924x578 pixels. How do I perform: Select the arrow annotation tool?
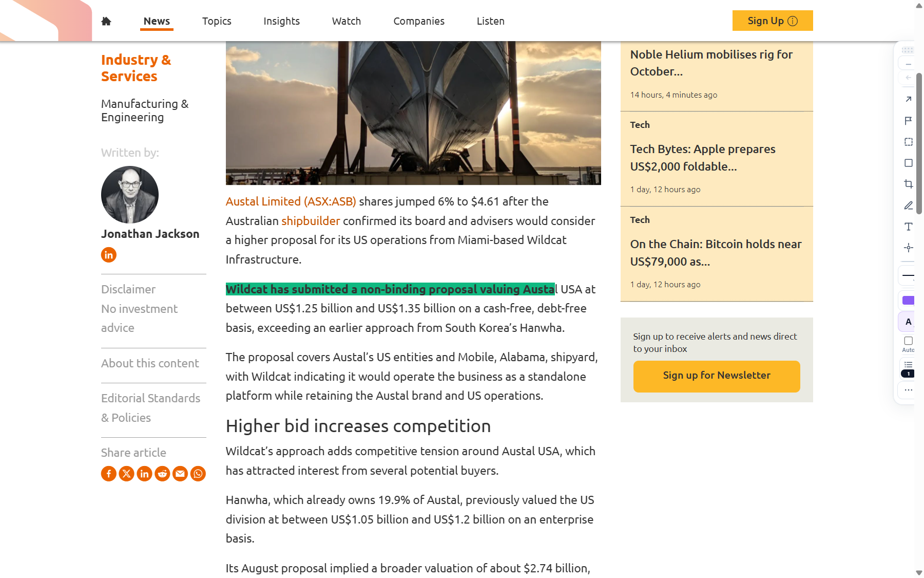tap(908, 99)
